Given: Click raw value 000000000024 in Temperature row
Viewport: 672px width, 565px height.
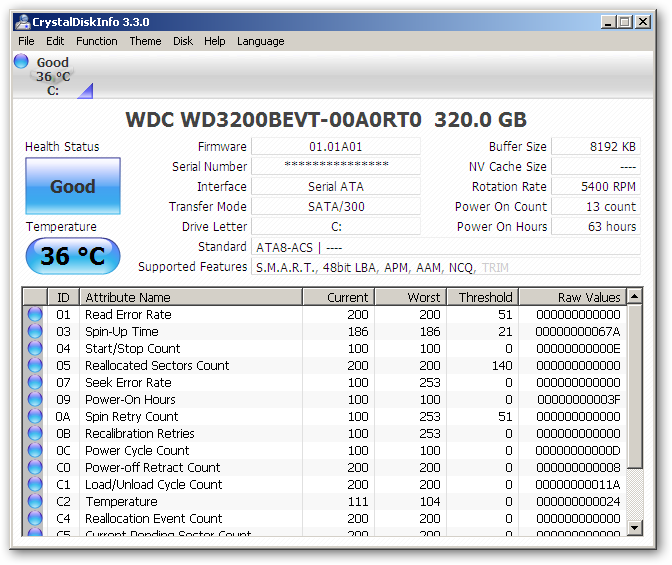Looking at the screenshot, I should pos(578,502).
